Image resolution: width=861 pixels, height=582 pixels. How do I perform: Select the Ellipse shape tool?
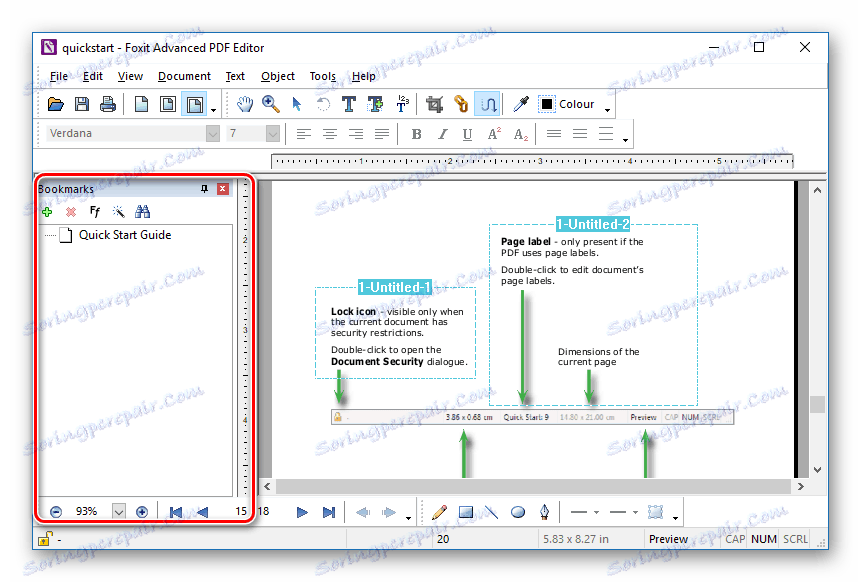(x=518, y=512)
